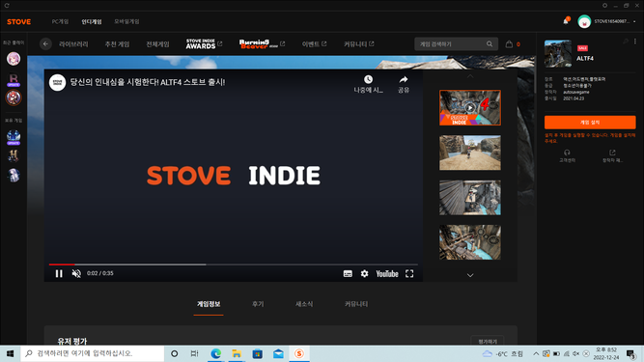
Task: Open Microsoft Edge from the taskbar
Action: tap(215, 353)
